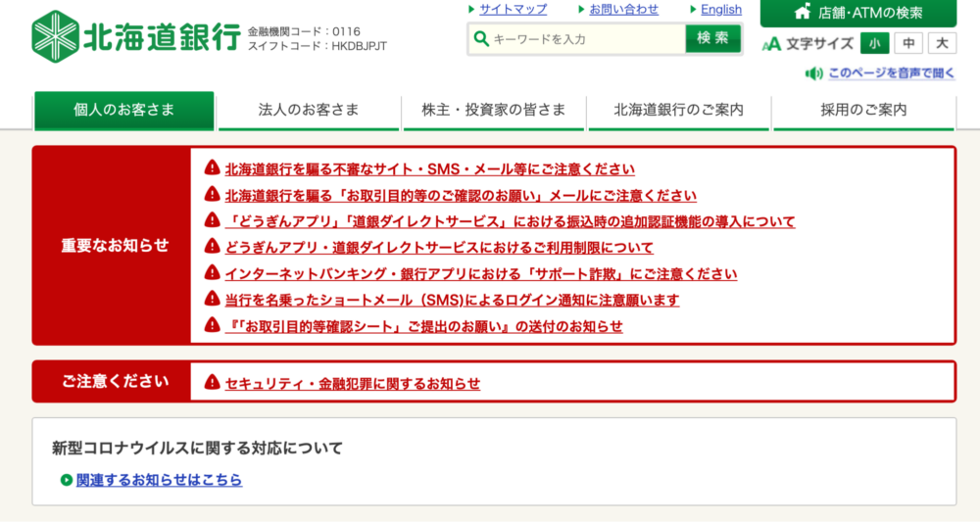
Task: Switch to the English site link
Action: (721, 10)
